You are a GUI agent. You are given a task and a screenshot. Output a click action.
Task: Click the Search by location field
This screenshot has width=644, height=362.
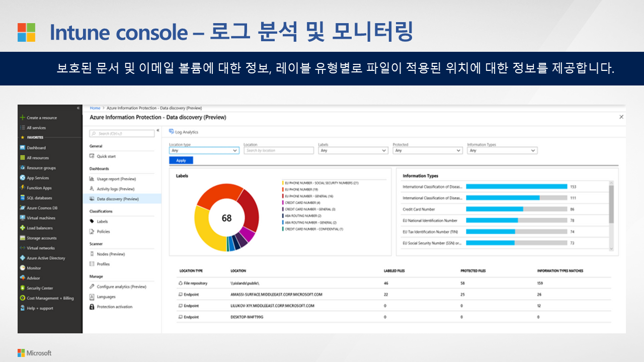278,150
